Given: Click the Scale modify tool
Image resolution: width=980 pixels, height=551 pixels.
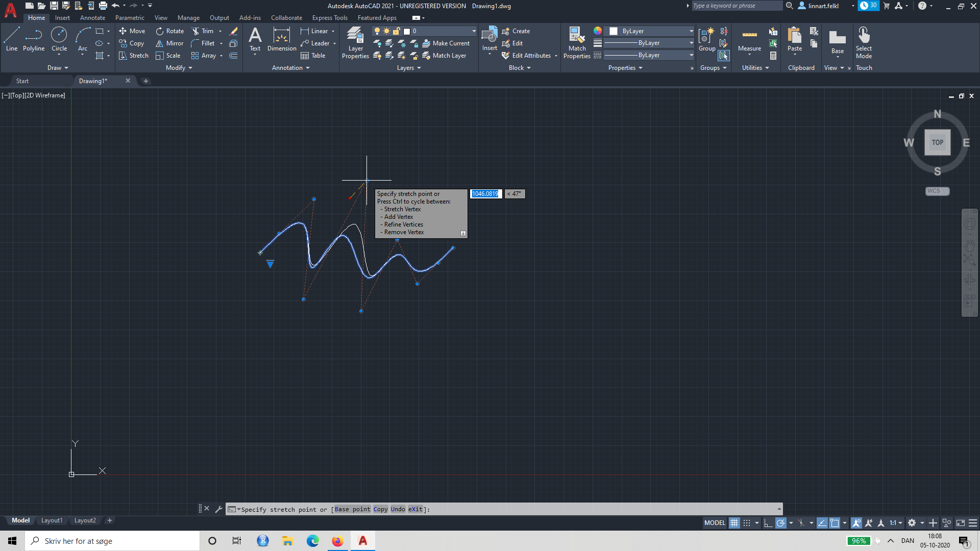Looking at the screenshot, I should coord(168,56).
